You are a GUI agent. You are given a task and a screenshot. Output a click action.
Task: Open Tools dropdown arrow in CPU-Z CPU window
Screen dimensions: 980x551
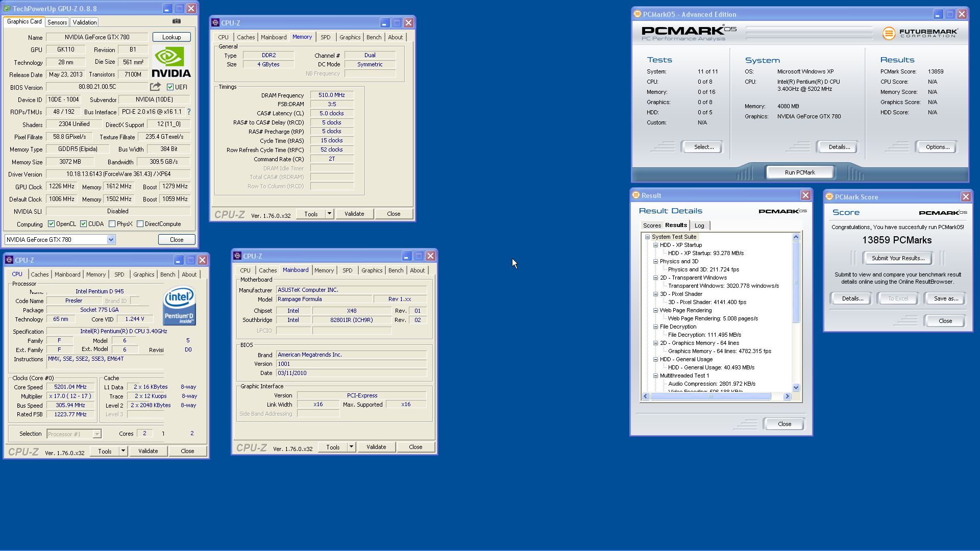[x=123, y=452]
